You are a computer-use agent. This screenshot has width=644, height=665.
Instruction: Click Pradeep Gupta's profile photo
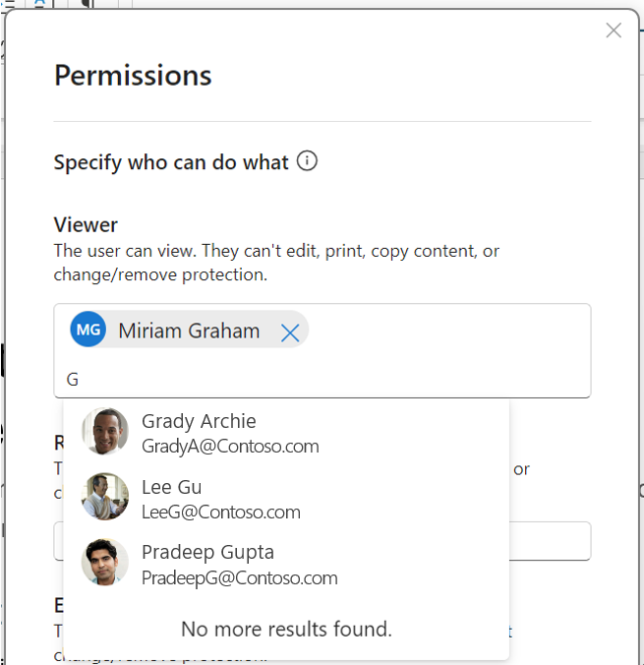tap(105, 563)
